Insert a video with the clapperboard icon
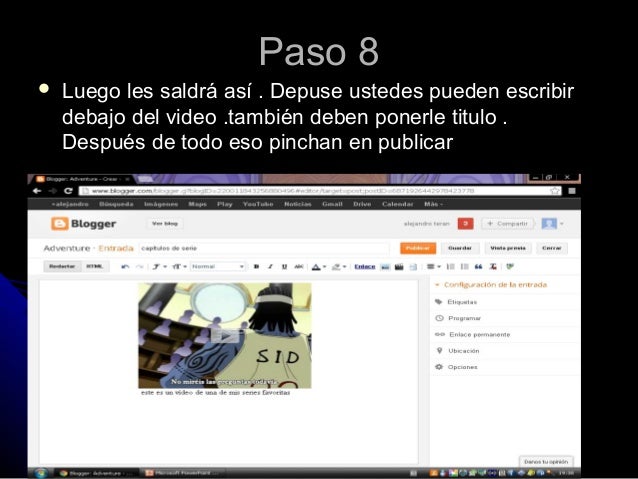Viewport: 638px width, 479px height. [399, 267]
